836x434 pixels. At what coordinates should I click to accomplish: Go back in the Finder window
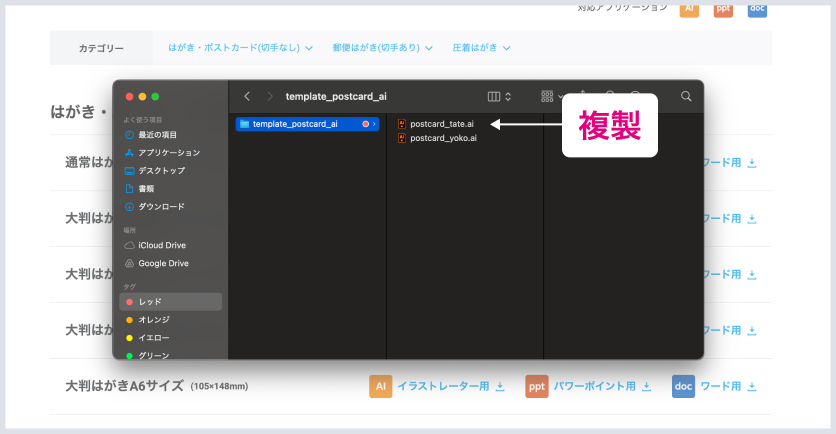coord(247,96)
